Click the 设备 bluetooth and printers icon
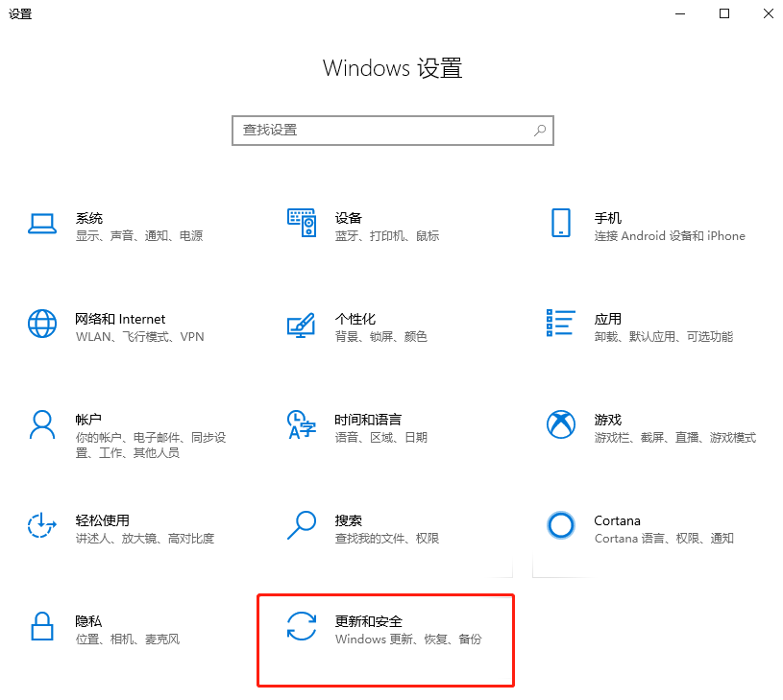Viewport: 783px width, 700px height. click(x=302, y=223)
